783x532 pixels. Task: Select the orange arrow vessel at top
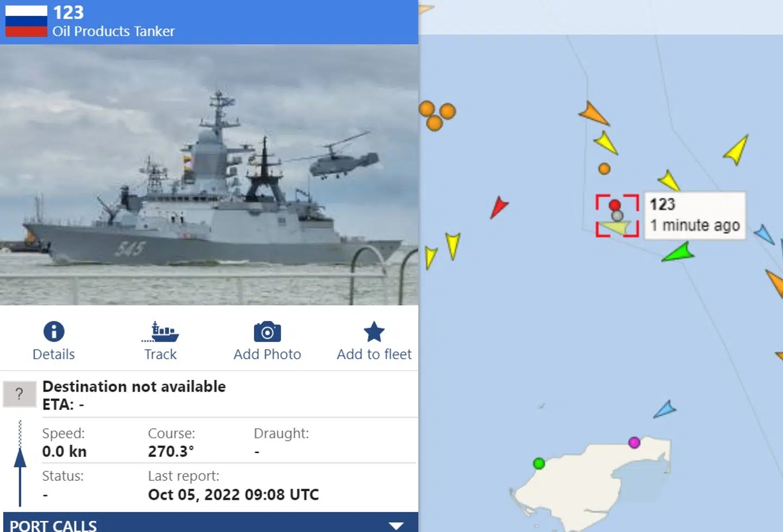tap(593, 114)
